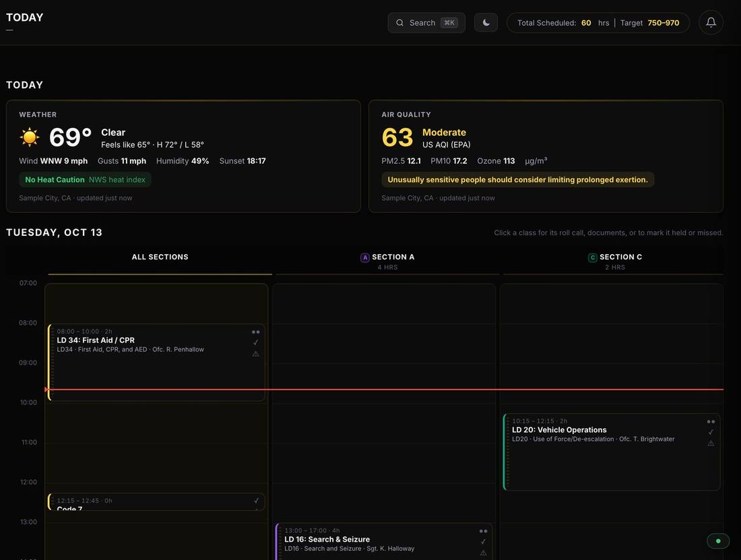
Task: Open the two-dot menu on LD 34 card
Action: click(x=256, y=332)
